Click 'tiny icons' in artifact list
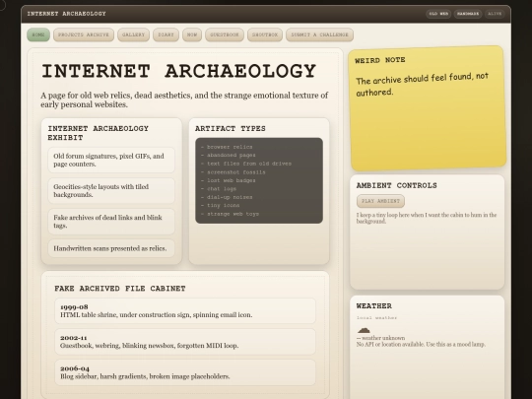 click(x=224, y=205)
